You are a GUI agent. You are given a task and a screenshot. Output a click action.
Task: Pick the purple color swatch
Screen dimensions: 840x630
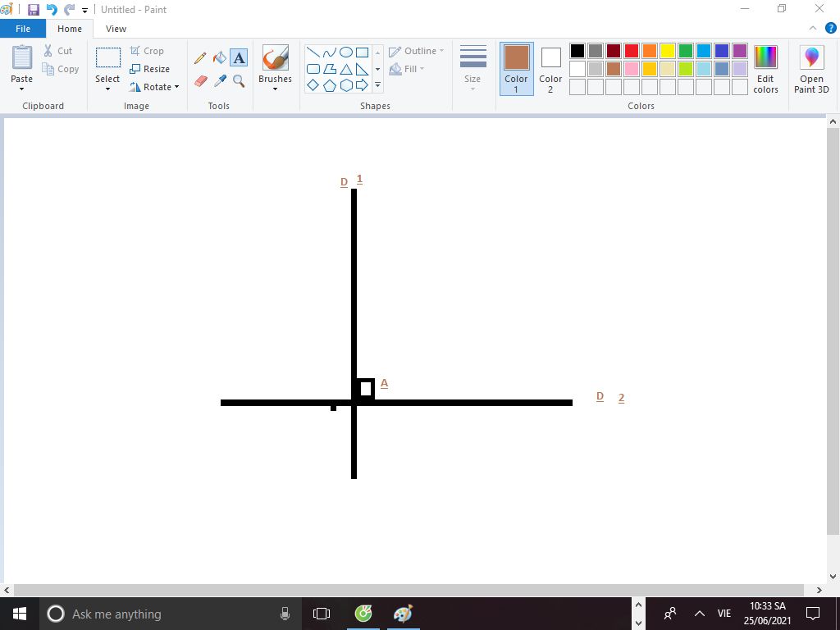pos(740,51)
